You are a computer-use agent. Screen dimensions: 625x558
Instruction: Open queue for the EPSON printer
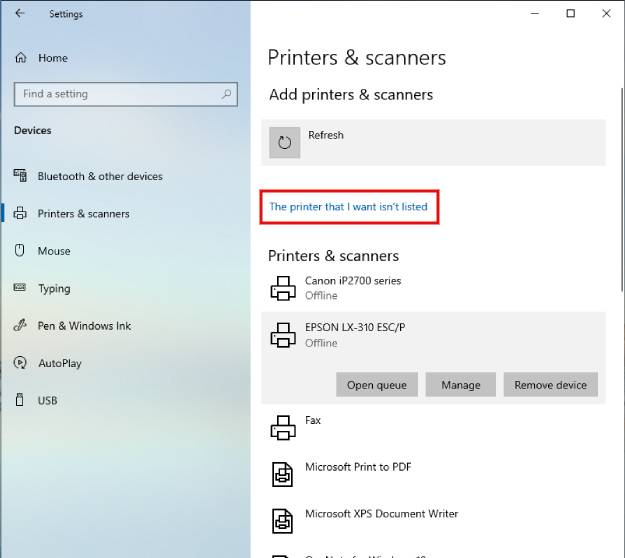click(377, 385)
